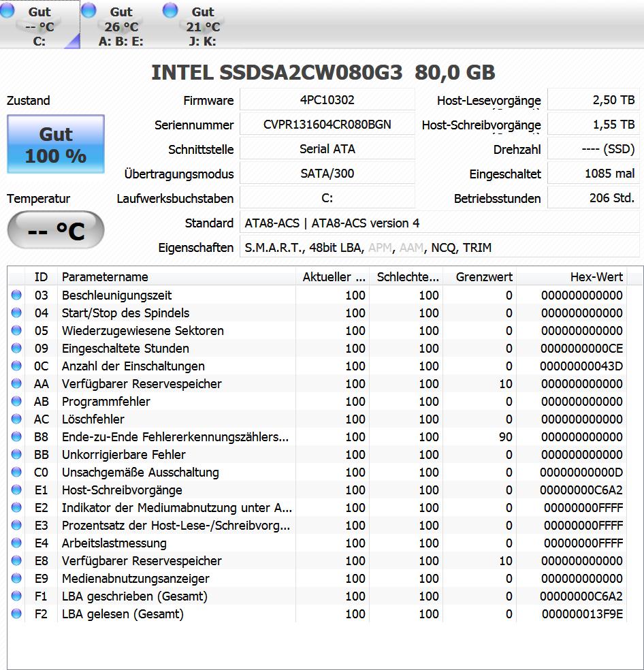Click the Laufwerksbuchstaben field showing C:
644x670 pixels.
[327, 198]
